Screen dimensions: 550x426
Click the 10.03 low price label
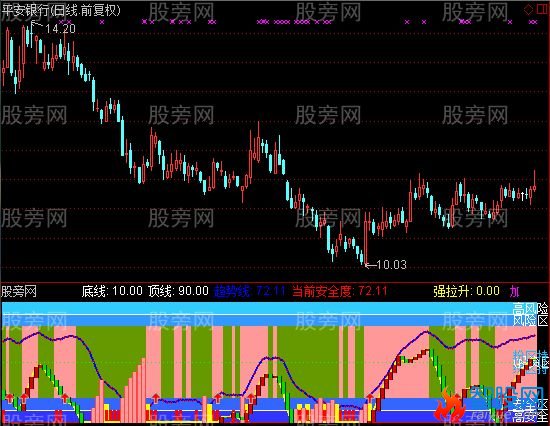391,265
